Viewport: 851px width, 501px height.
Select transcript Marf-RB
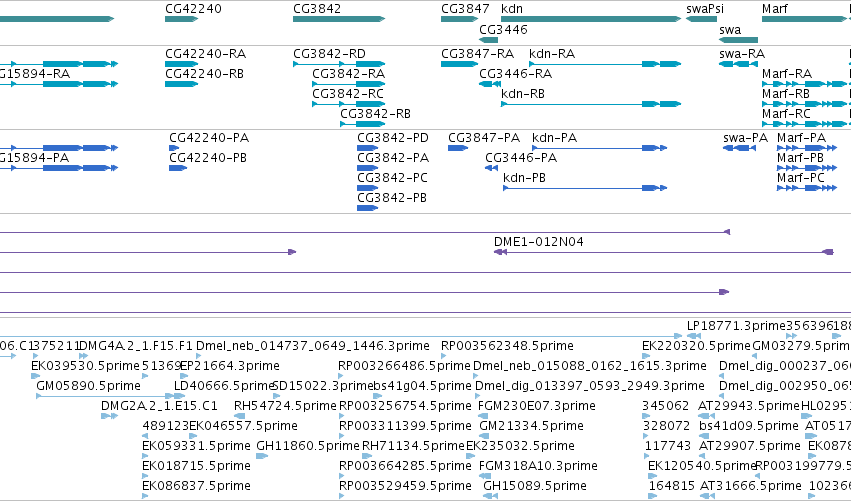pyautogui.click(x=786, y=94)
